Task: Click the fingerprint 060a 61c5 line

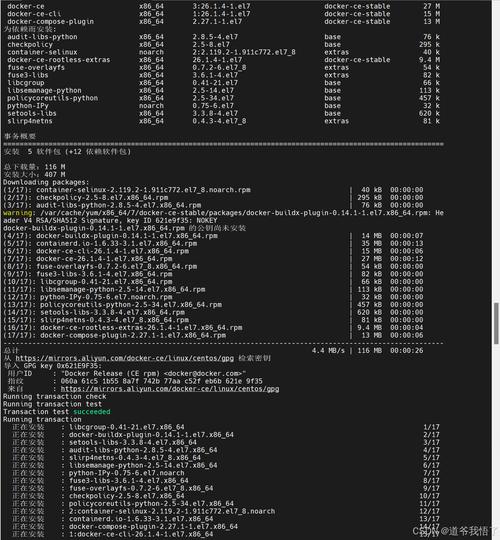Action: click(162, 381)
